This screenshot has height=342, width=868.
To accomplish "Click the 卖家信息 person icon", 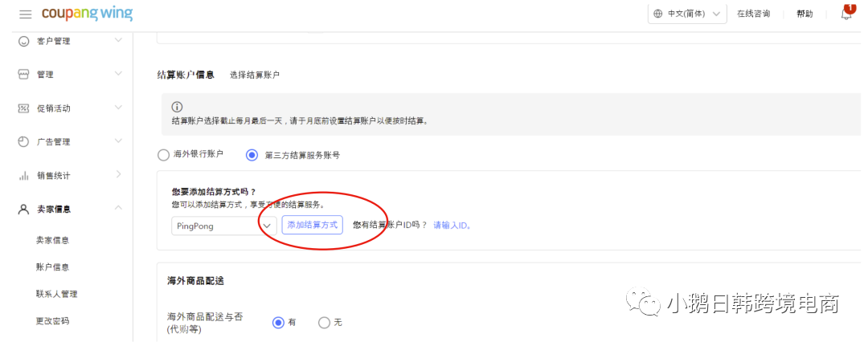I will point(23,210).
